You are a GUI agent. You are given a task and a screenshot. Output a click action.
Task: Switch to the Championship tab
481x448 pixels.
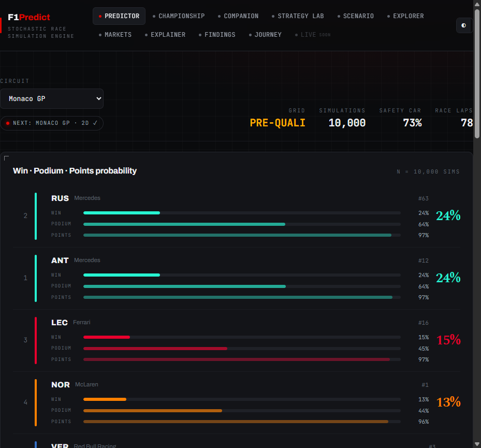click(x=179, y=16)
